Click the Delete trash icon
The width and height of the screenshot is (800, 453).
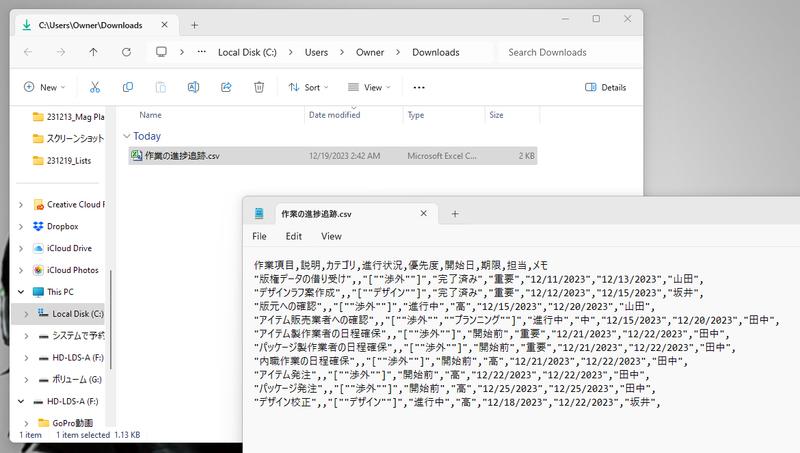coord(259,87)
